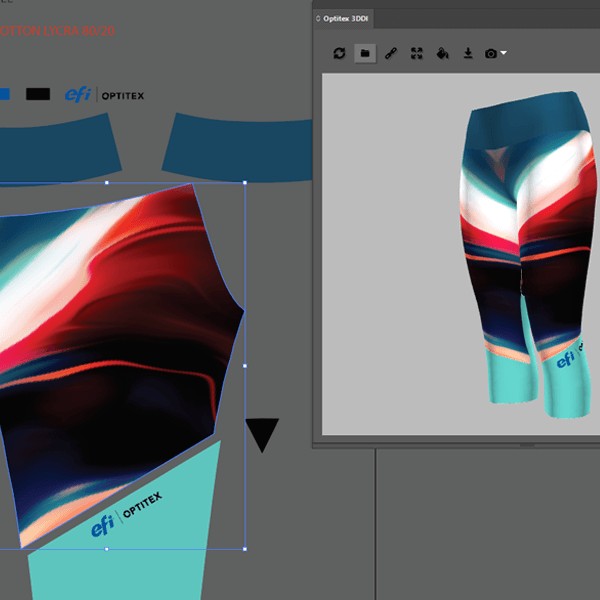Select the paint bucket icon in 3DDI toolbar
600x600 pixels.
pos(442,53)
